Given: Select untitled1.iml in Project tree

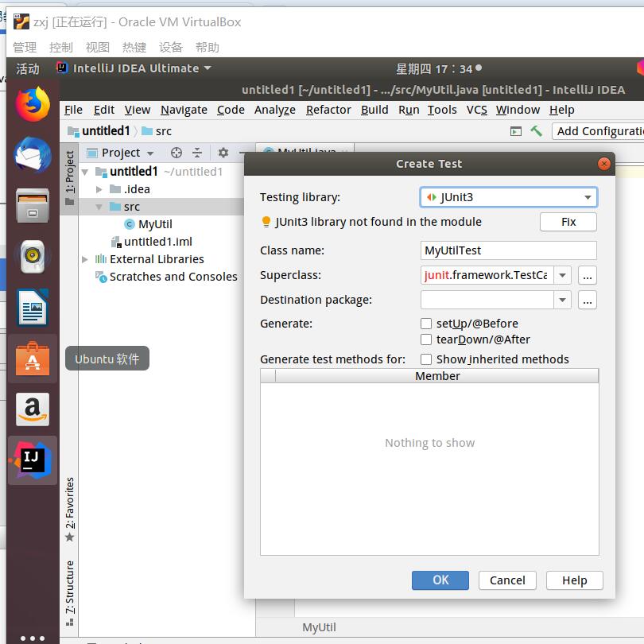Looking at the screenshot, I should [x=157, y=242].
